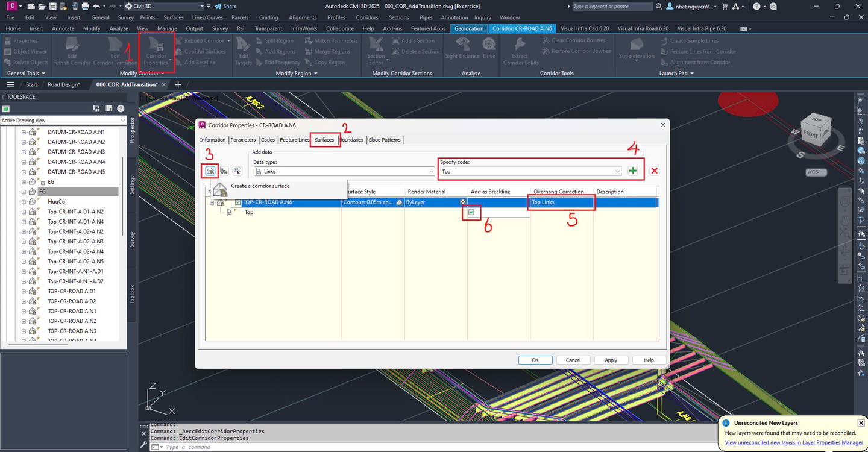The image size is (868, 452).
Task: Click Create corridor surface from boundary icon
Action: pos(224,171)
